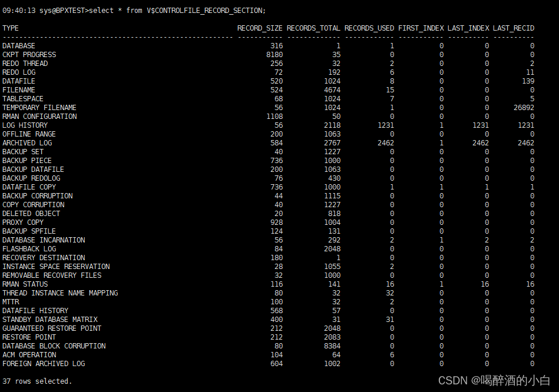Click the FOREIGN ARCHIVED LOG row label

44,364
